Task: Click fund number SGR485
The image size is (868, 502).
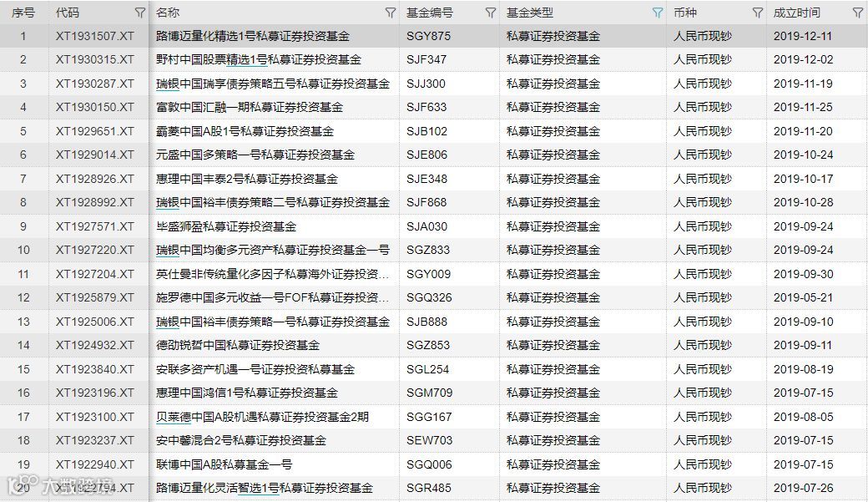Action: (428, 488)
